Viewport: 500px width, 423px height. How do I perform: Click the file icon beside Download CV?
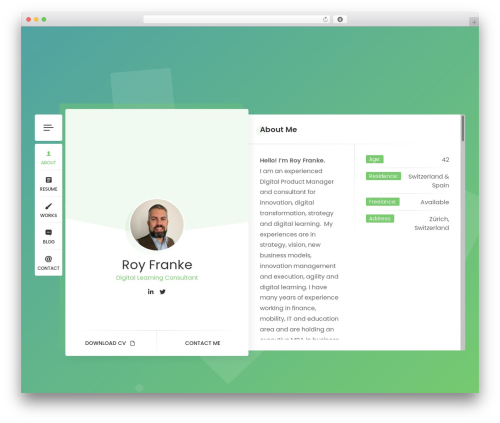pos(133,343)
